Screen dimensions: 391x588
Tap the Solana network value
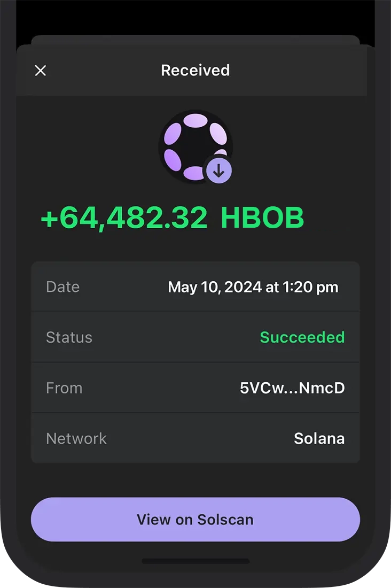pyautogui.click(x=319, y=439)
